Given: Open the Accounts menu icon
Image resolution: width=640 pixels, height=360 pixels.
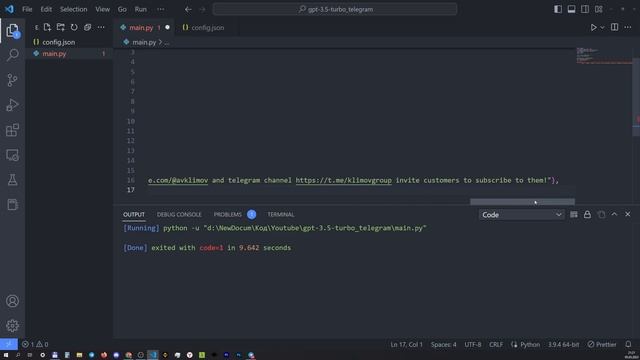Looking at the screenshot, I should coord(12,301).
